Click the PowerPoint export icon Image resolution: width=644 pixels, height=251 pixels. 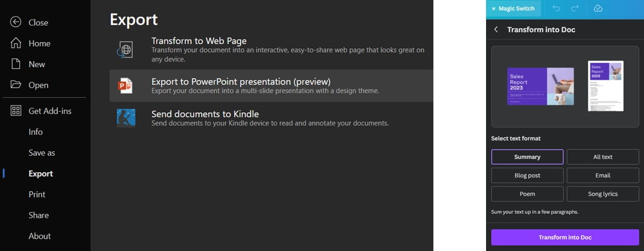(126, 86)
